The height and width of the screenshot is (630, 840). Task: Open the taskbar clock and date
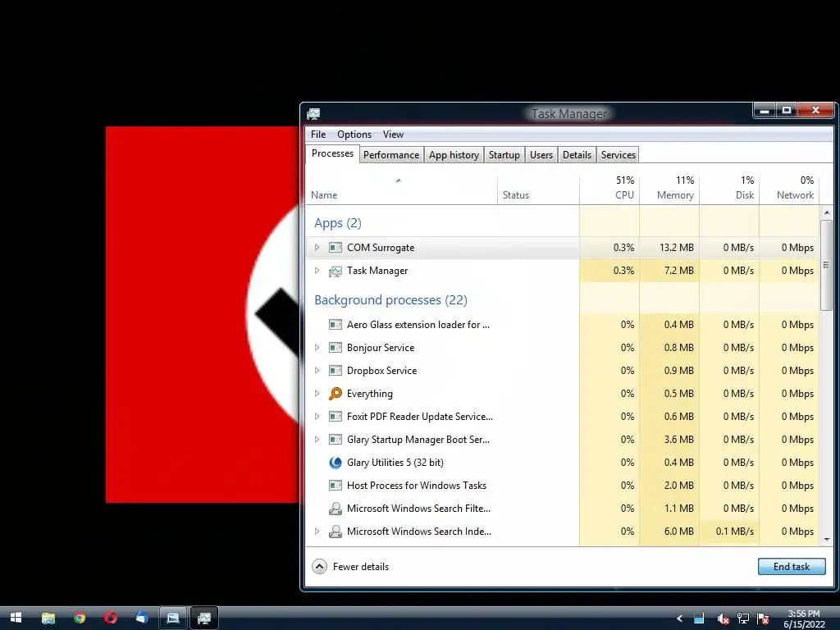pyautogui.click(x=804, y=619)
